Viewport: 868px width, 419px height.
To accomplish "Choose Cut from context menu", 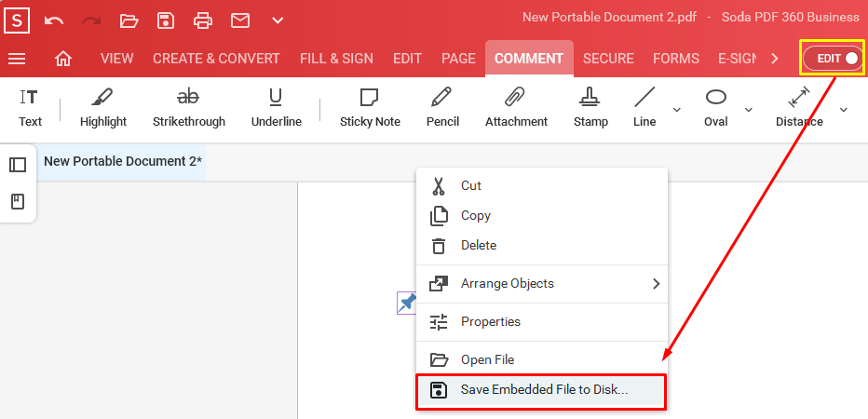I will tap(541, 186).
